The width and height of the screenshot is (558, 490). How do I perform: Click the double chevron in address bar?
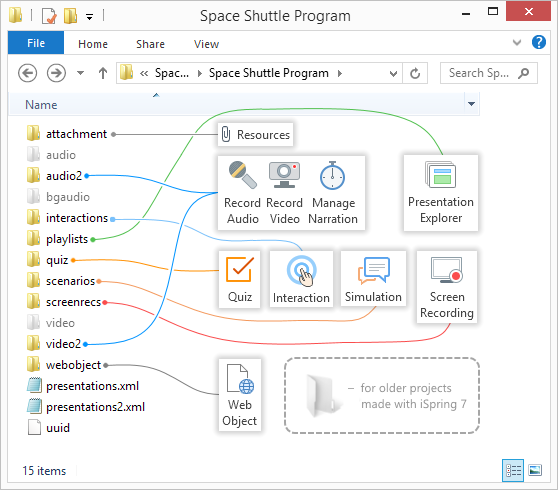click(x=144, y=73)
